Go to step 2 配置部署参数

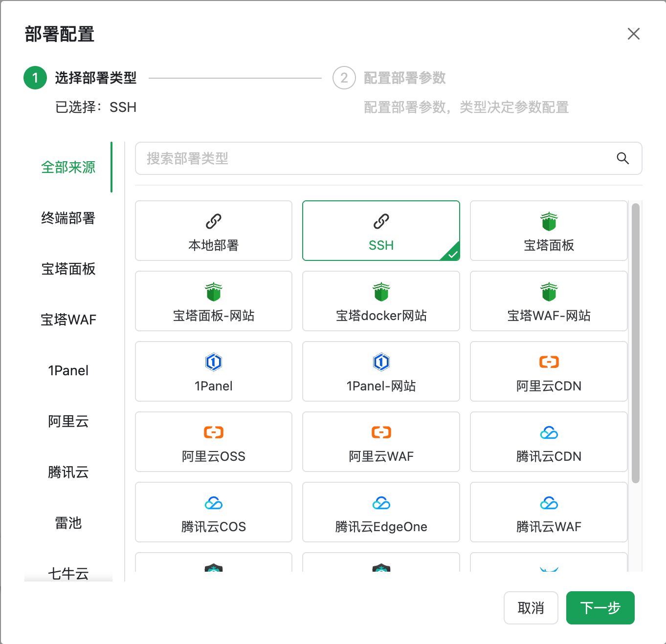[x=389, y=78]
